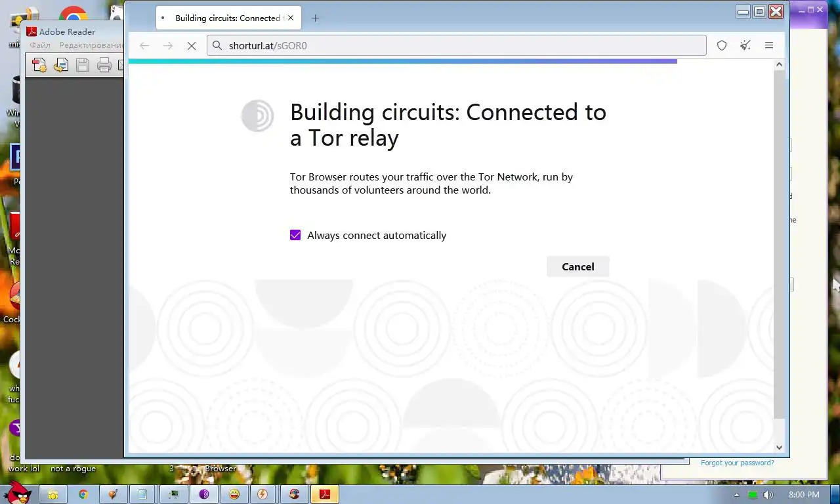Click the search magnifier in the URL bar
This screenshot has height=504, width=840.
click(x=217, y=45)
